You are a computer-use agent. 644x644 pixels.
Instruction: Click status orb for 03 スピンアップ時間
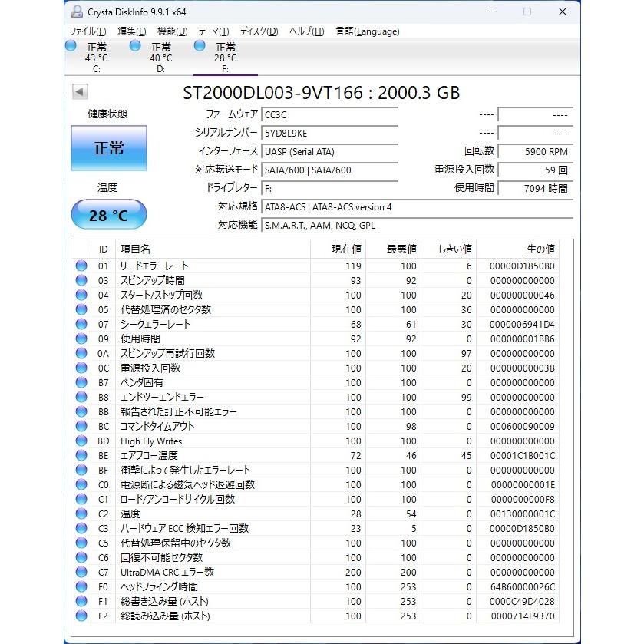tap(81, 280)
